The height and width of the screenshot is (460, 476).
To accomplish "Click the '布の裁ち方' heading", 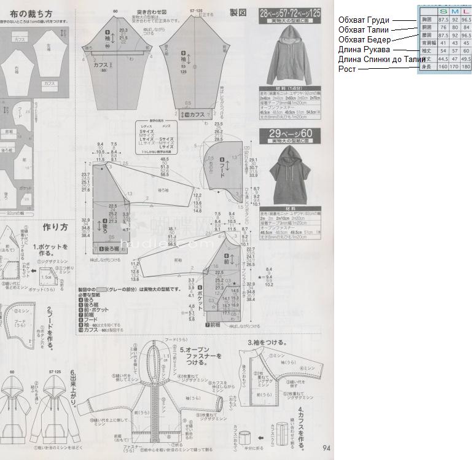I will coord(31,14).
